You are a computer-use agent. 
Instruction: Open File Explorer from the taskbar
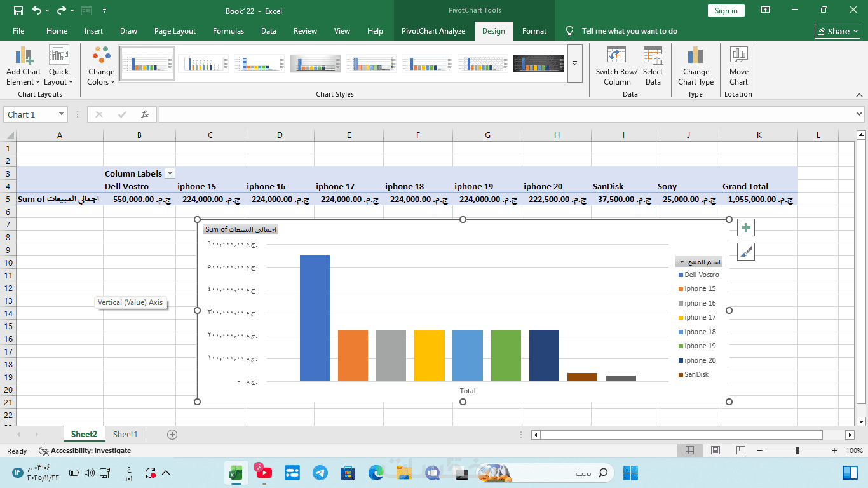click(x=404, y=473)
